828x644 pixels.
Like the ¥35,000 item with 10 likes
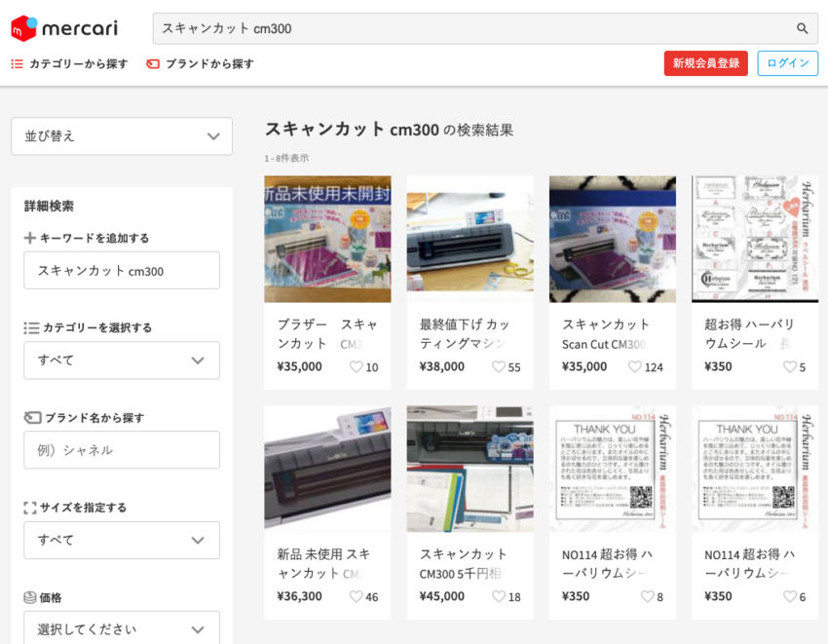357,366
